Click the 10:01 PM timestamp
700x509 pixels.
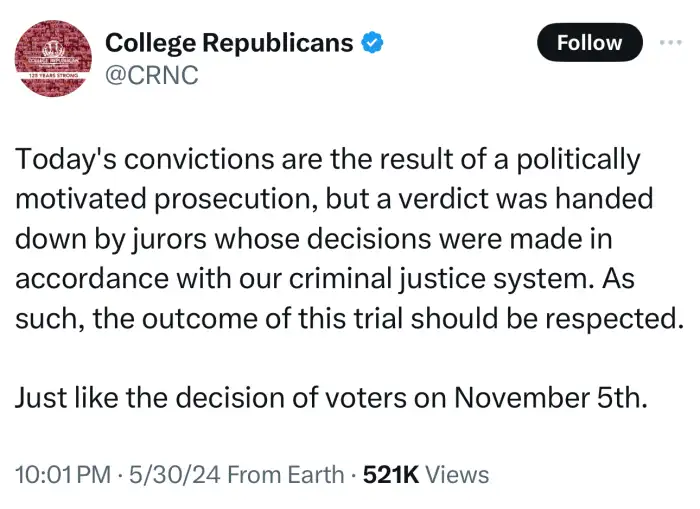click(61, 474)
